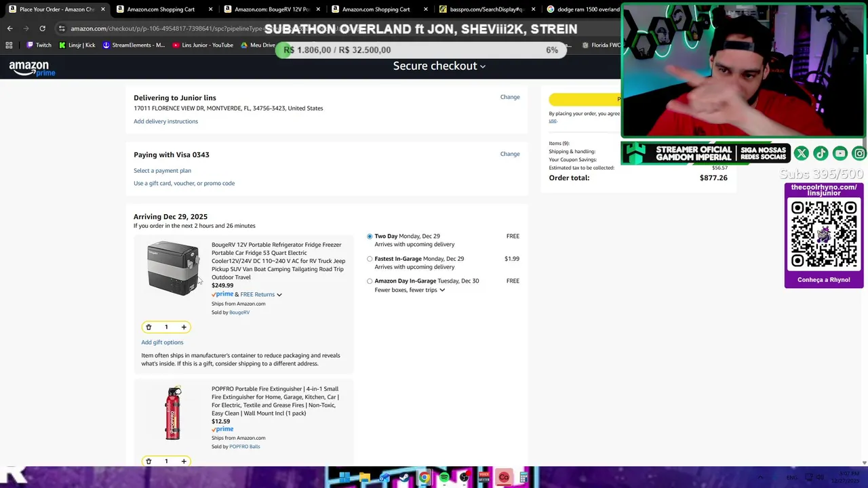
Task: Open Calculator from the taskbar
Action: coord(524,478)
